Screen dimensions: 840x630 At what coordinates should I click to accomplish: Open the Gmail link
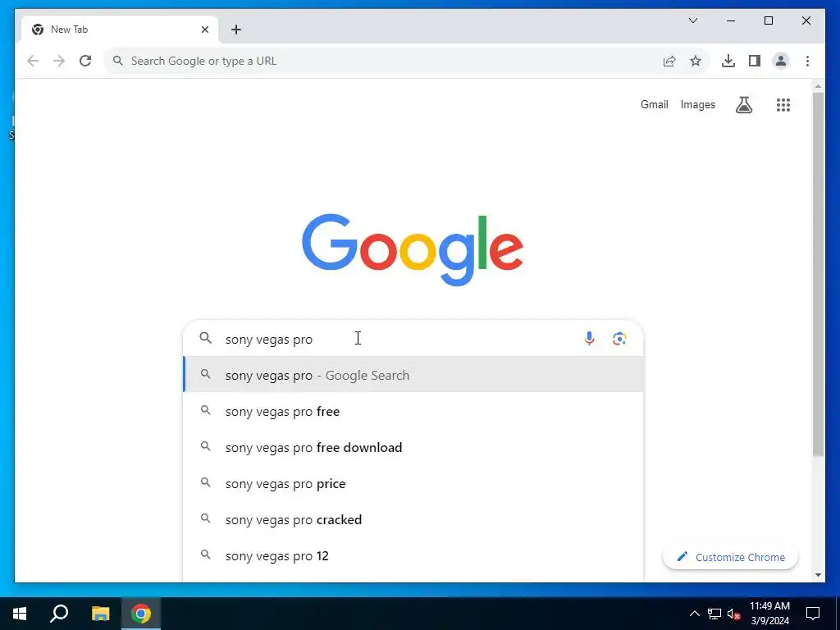pyautogui.click(x=654, y=104)
